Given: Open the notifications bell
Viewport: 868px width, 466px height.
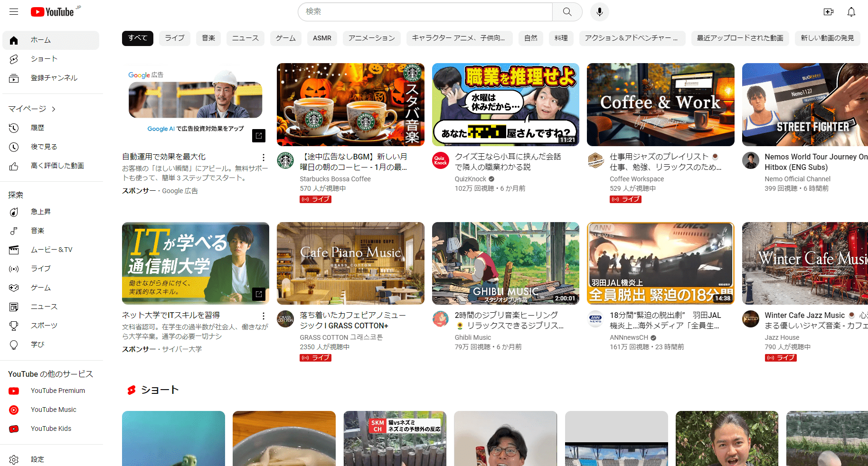Looking at the screenshot, I should pos(851,12).
